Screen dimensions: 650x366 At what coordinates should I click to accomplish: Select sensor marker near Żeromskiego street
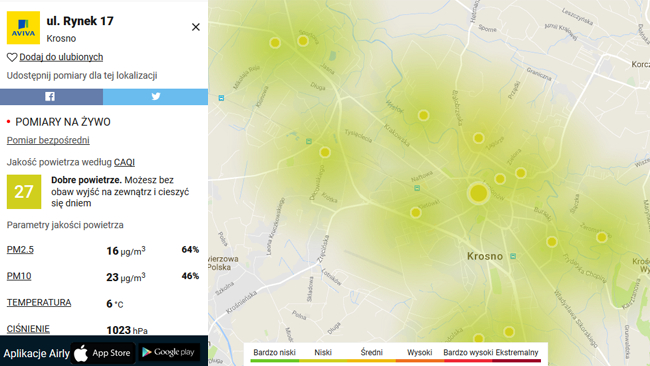pos(601,238)
